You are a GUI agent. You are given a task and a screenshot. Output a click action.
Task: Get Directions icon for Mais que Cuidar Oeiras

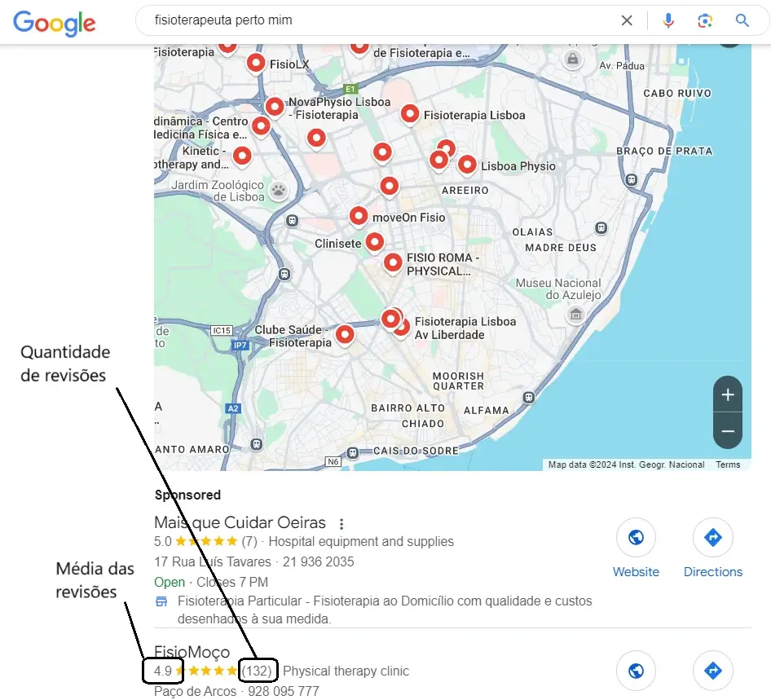[713, 537]
